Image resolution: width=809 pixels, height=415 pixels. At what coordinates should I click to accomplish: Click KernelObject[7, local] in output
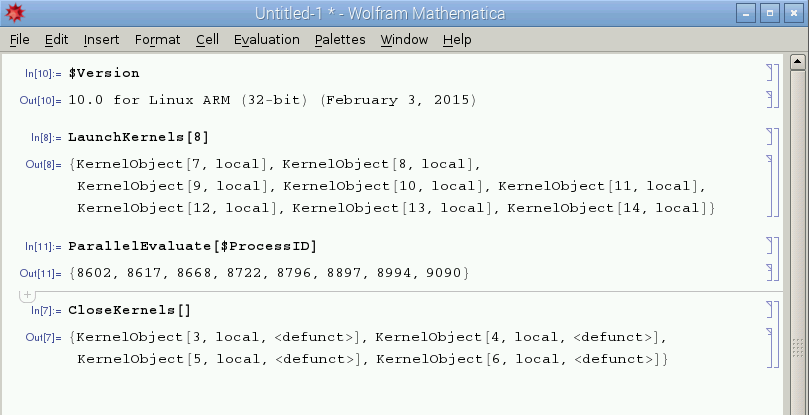[x=171, y=165]
